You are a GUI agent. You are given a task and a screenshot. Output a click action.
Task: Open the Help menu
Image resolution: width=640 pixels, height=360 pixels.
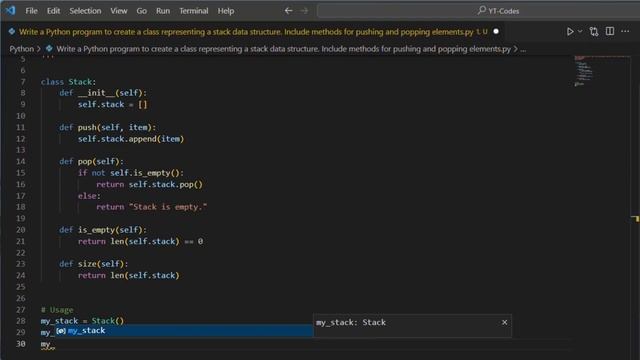226,11
